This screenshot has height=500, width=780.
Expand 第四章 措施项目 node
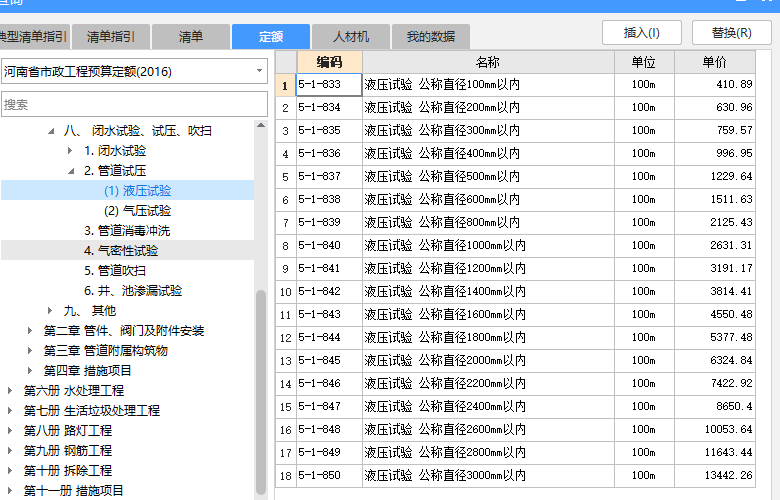pyautogui.click(x=30, y=370)
